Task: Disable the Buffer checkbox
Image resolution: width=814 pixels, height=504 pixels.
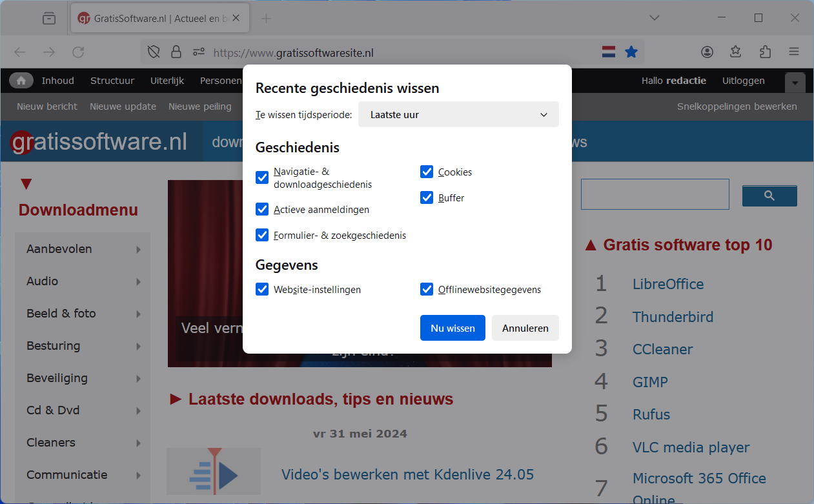Action: [427, 197]
